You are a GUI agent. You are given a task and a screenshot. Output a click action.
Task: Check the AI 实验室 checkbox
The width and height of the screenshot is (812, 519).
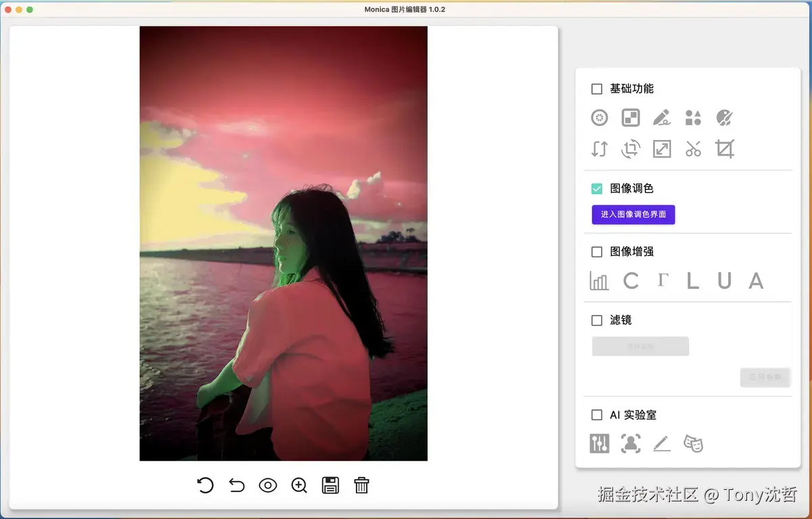597,415
